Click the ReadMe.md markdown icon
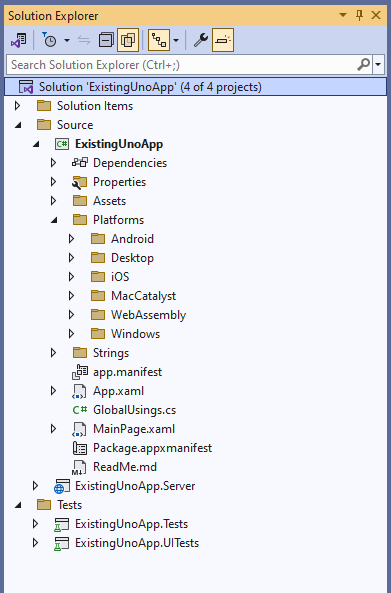391x593 pixels. tap(79, 467)
